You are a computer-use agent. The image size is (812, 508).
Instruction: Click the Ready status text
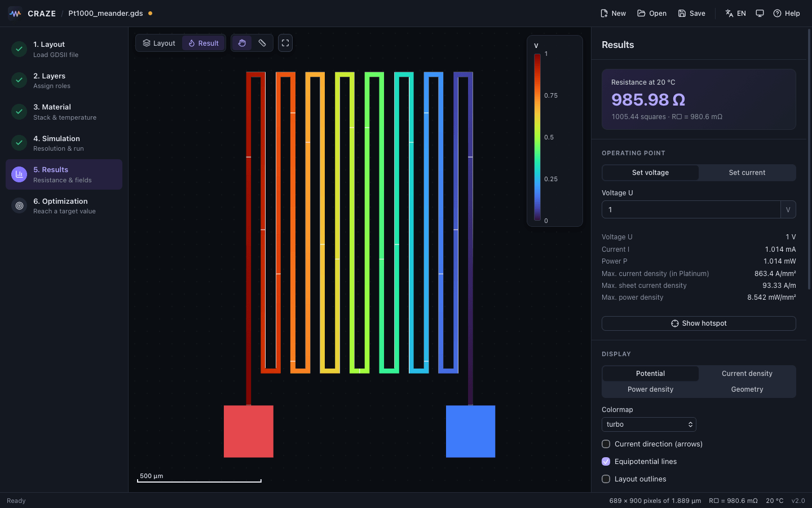coord(16,501)
